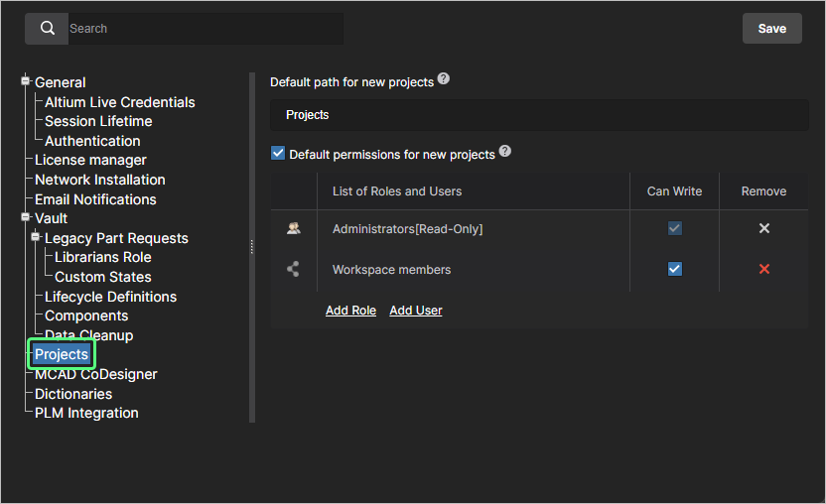The width and height of the screenshot is (826, 504).
Task: Remove Workspace members with the red X
Action: (x=763, y=269)
